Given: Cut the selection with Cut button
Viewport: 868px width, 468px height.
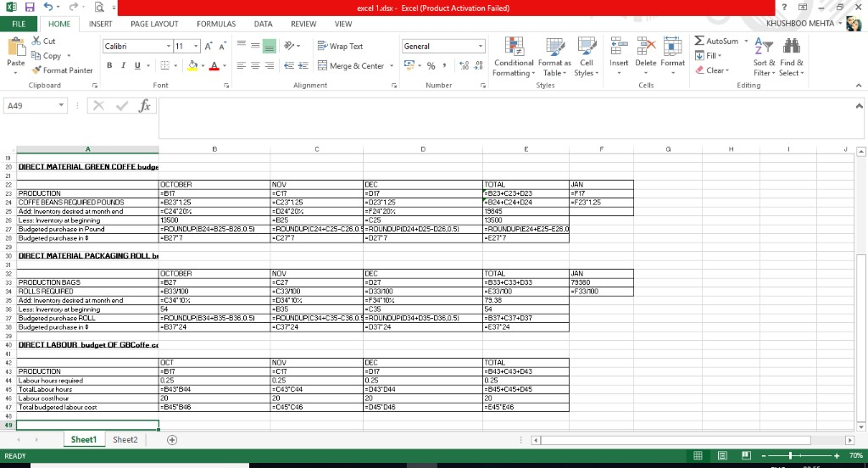Looking at the screenshot, I should [43, 41].
